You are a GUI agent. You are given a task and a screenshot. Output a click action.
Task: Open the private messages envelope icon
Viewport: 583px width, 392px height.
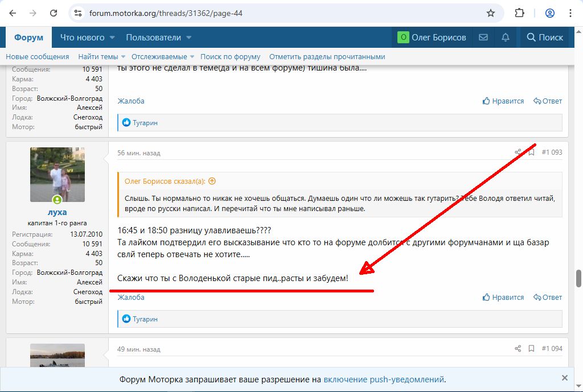click(483, 38)
